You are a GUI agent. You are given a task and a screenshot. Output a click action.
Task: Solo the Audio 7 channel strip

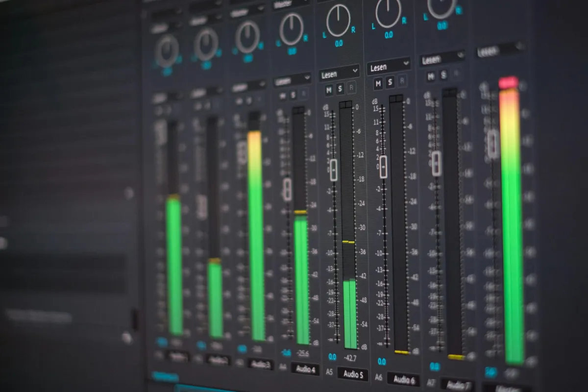(443, 75)
